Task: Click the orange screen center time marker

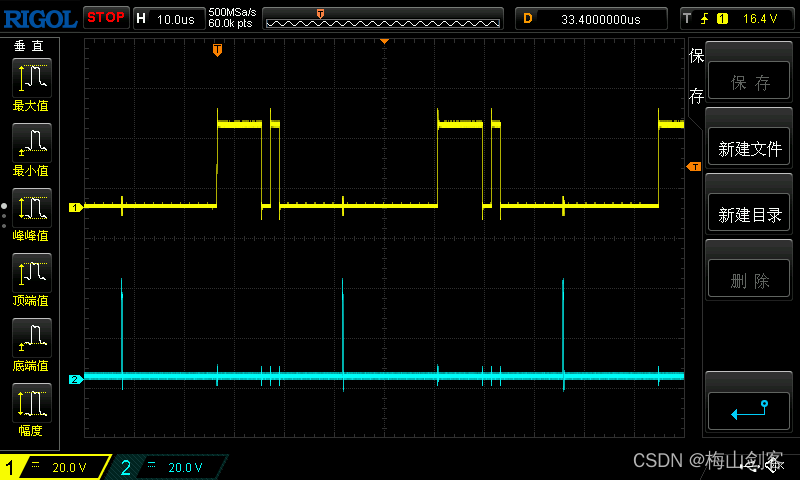Action: (384, 41)
